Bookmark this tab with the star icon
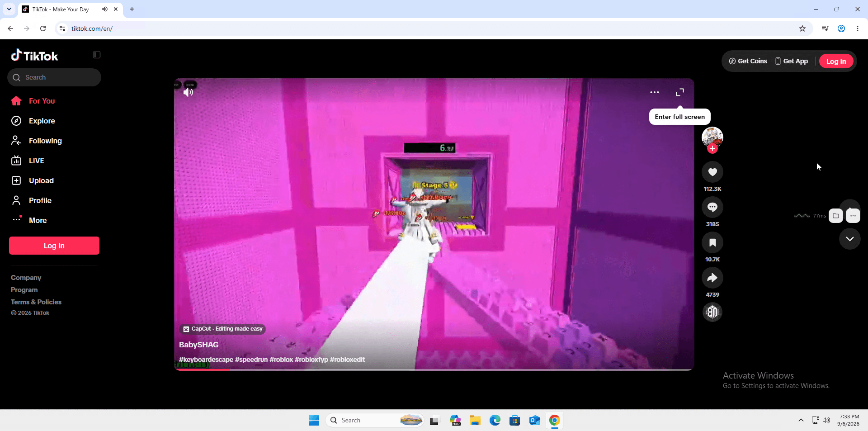868x431 pixels. [x=802, y=28]
